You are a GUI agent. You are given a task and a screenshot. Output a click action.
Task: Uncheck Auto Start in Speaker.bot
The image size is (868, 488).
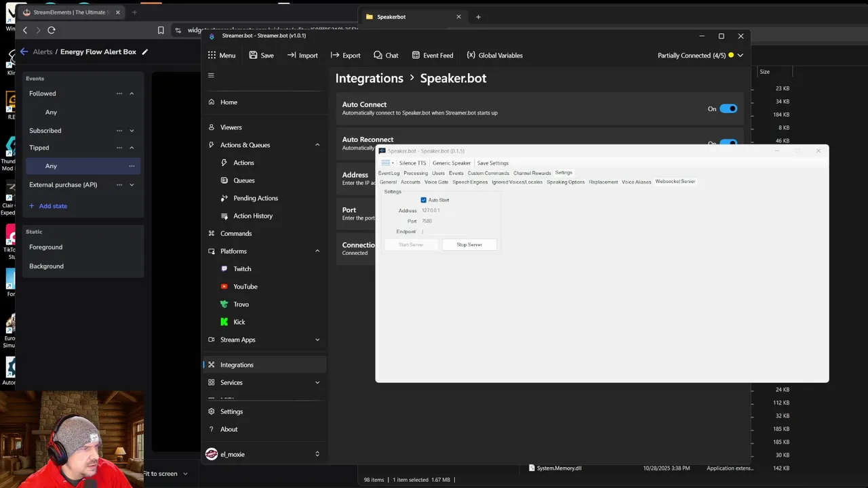click(x=424, y=200)
